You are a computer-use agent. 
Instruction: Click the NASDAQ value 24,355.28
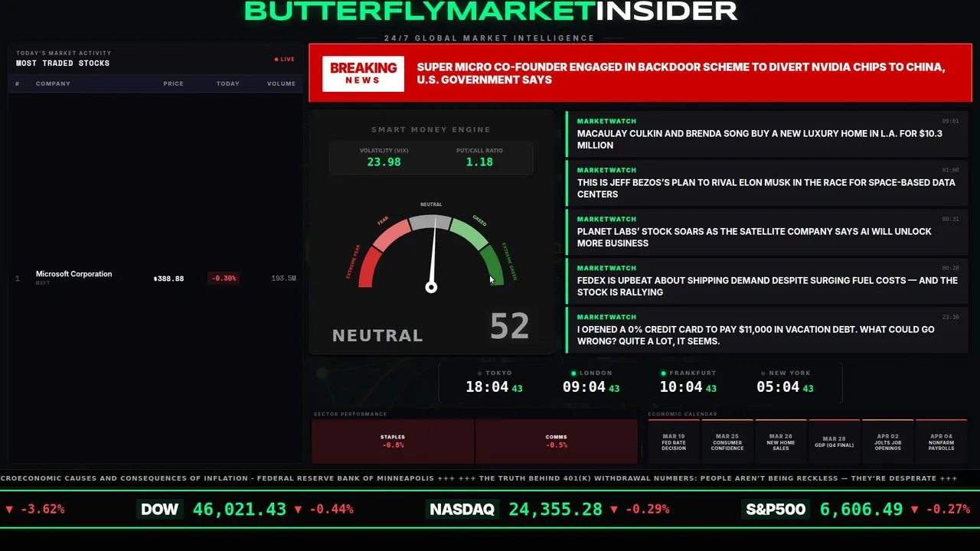pyautogui.click(x=555, y=509)
